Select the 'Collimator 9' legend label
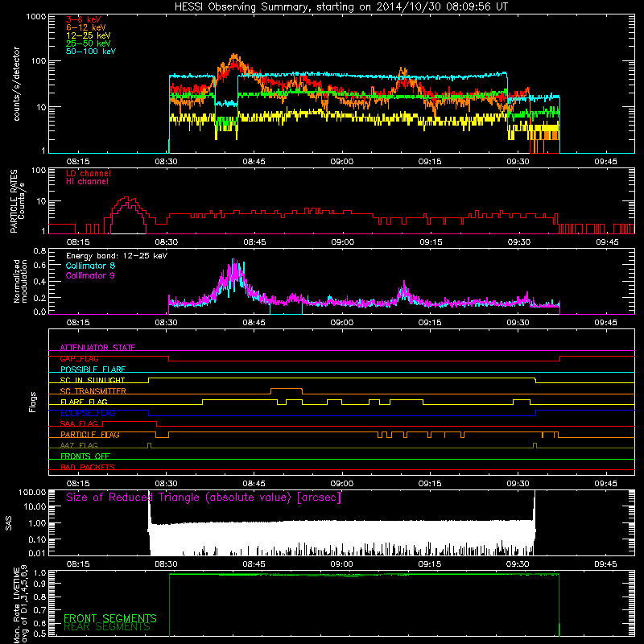 click(90, 275)
